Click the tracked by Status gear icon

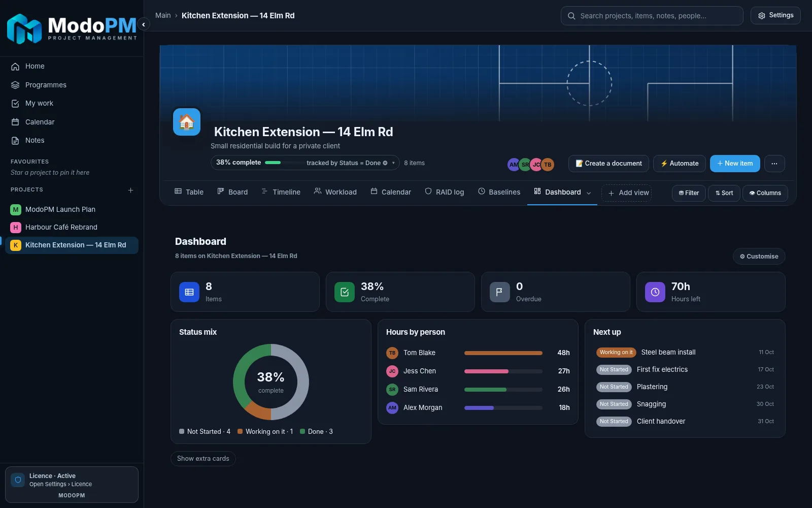[385, 163]
